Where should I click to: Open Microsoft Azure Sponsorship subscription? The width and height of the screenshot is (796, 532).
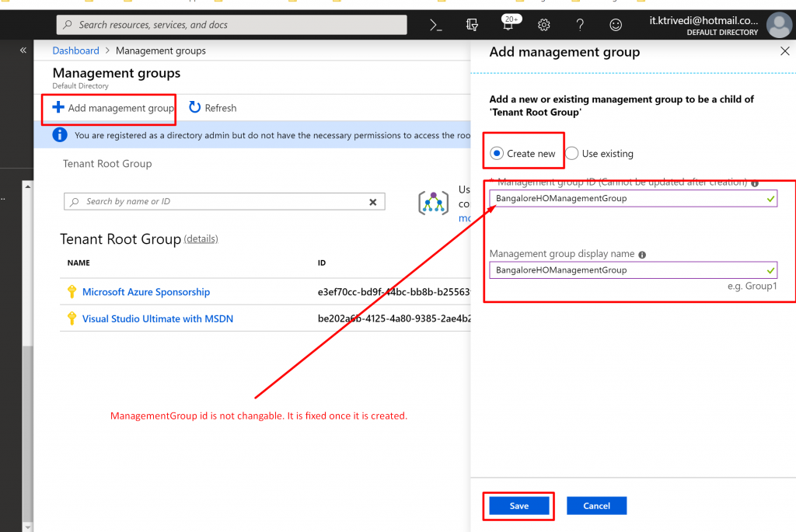coord(146,292)
